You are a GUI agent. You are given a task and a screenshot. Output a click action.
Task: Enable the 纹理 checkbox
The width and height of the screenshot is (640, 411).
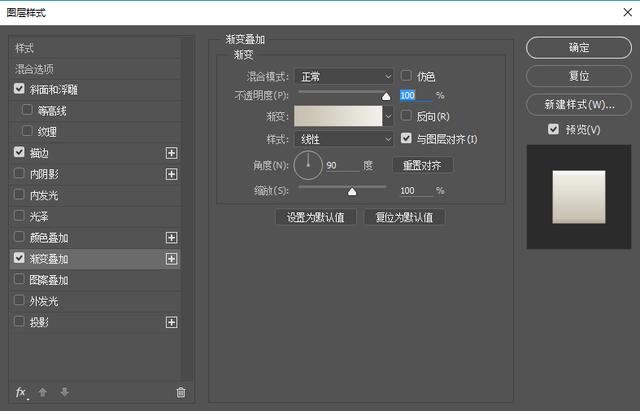coord(27,131)
